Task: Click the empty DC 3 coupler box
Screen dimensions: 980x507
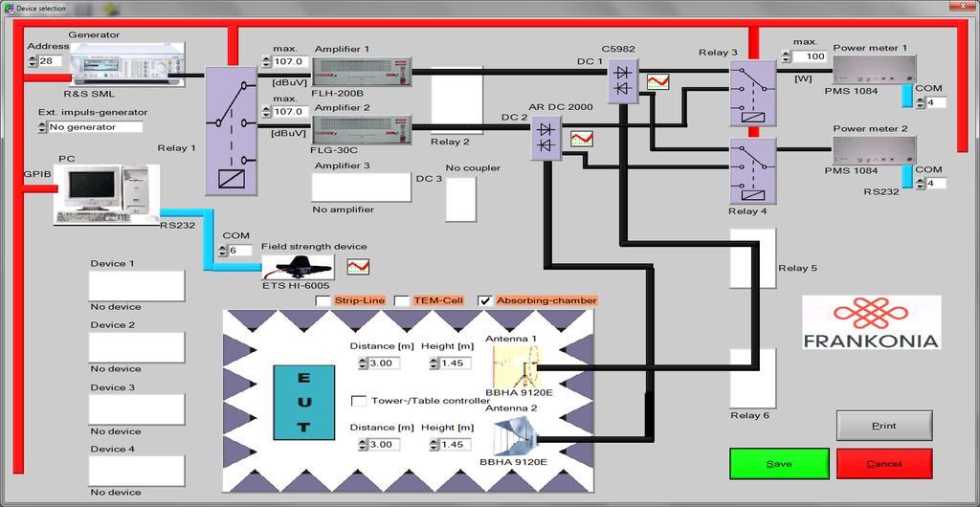Action: click(x=460, y=199)
